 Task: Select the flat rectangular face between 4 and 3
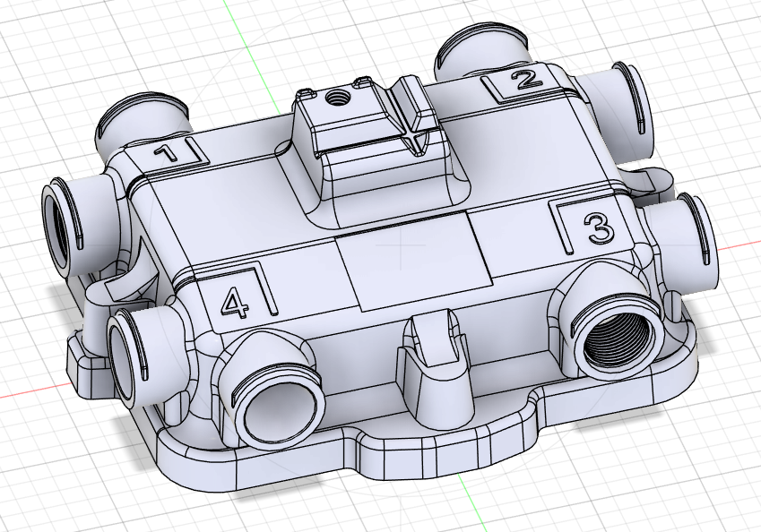[x=414, y=262]
